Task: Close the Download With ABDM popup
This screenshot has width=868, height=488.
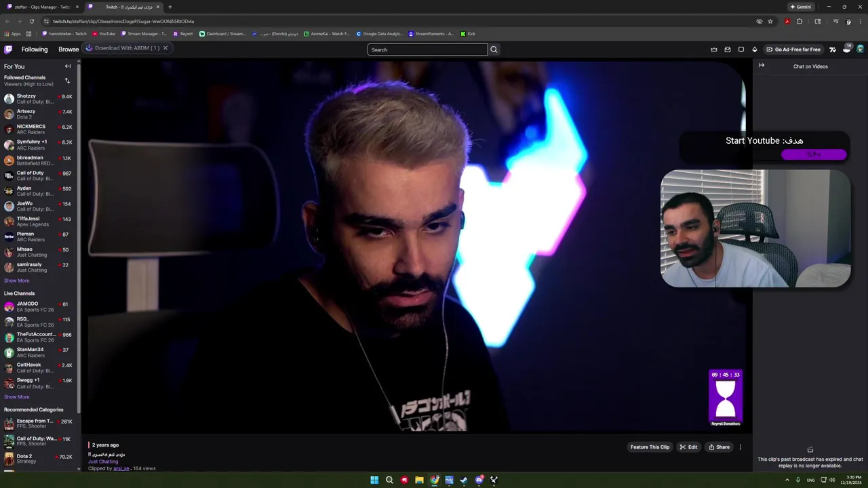Action: pos(165,48)
